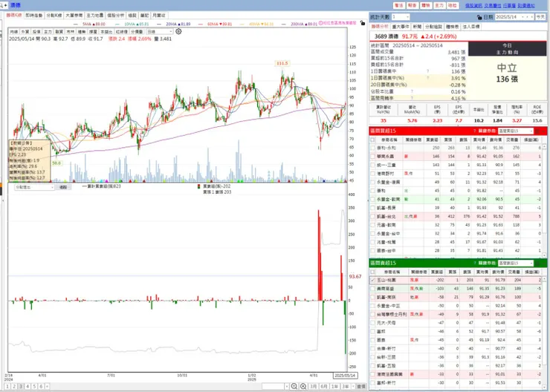This screenshot has height=392, width=550.
Task: Click the help question mark in the red 買超15 header
Action: coord(475,131)
